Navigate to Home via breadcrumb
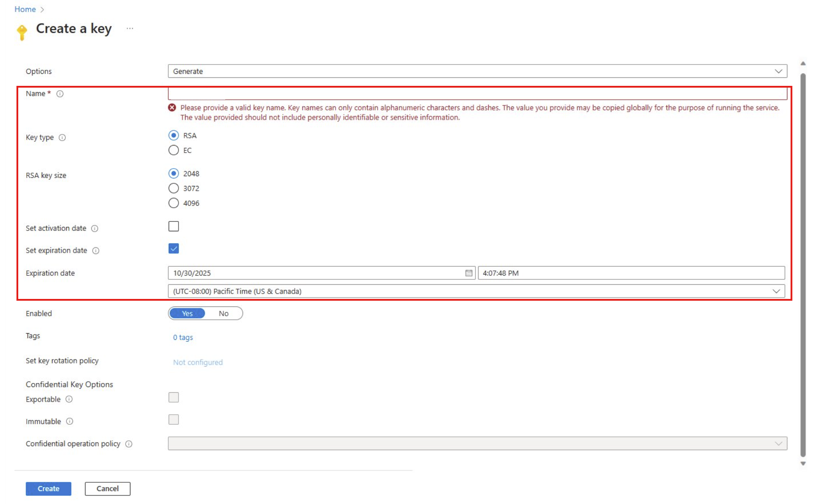Viewport: 819px width, 504px height. click(24, 9)
